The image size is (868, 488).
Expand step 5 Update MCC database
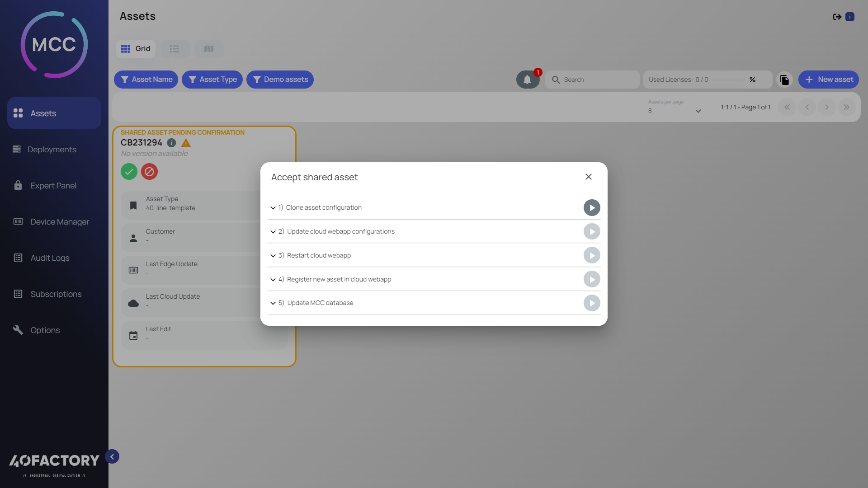[273, 303]
